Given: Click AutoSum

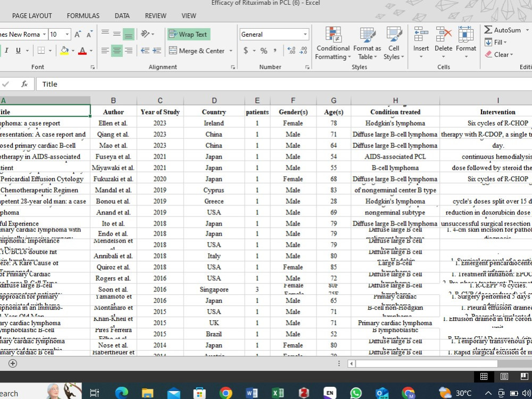Looking at the screenshot, I should [x=503, y=30].
